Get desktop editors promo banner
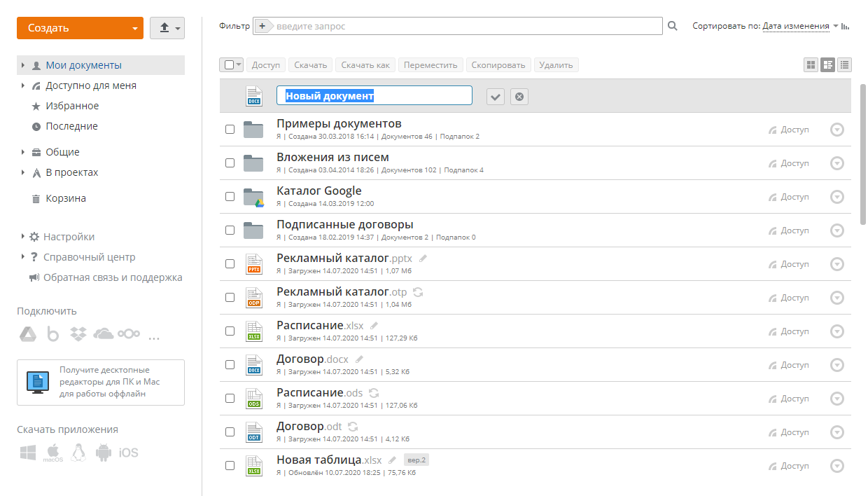Screen dimensions: 868x496 pos(101,383)
